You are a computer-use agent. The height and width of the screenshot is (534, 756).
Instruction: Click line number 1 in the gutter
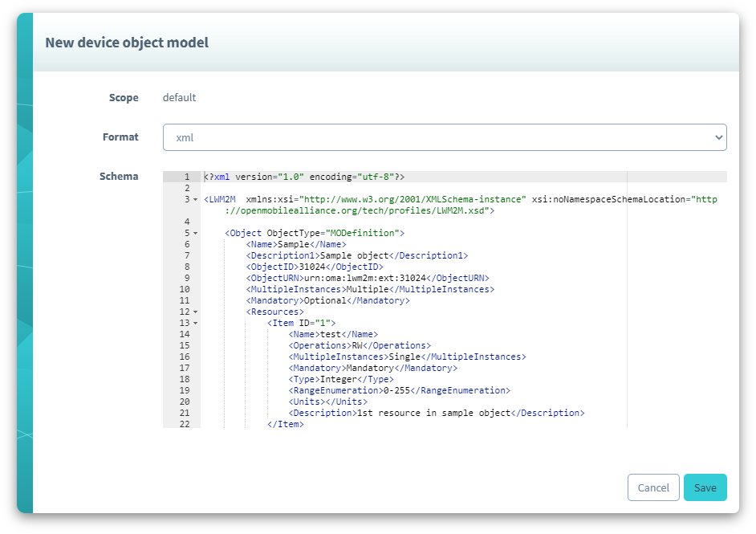(x=185, y=176)
